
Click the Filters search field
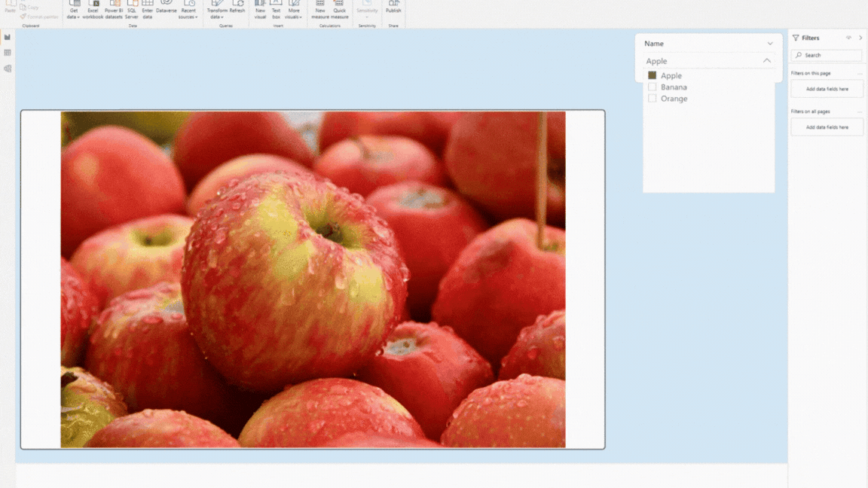pyautogui.click(x=827, y=55)
